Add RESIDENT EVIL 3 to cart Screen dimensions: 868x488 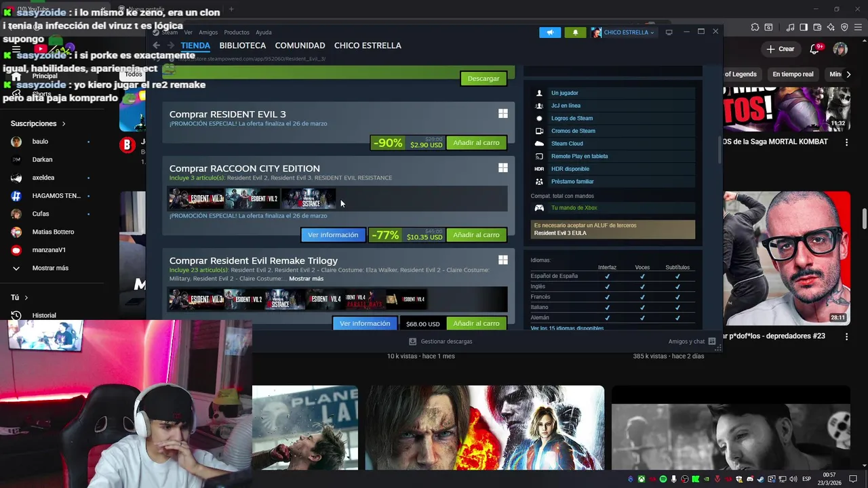point(476,143)
